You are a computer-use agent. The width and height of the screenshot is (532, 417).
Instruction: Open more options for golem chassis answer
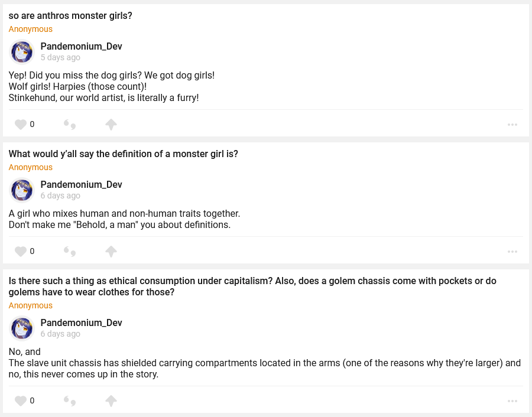[x=512, y=401]
